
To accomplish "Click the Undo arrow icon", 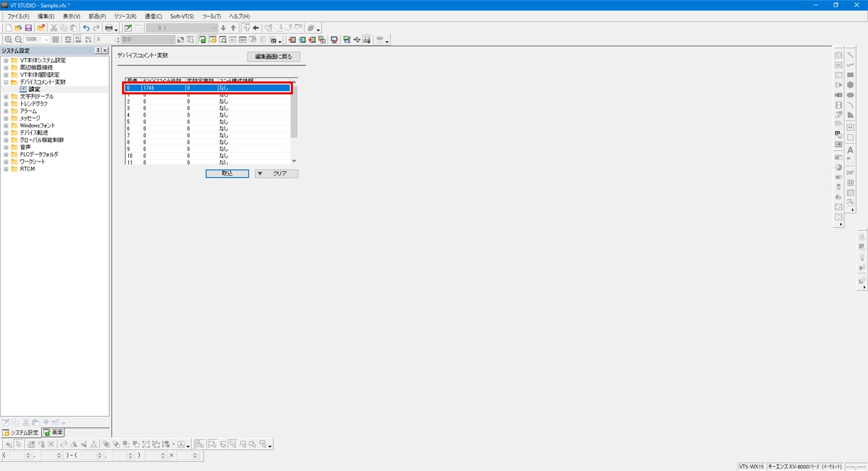I will [86, 28].
